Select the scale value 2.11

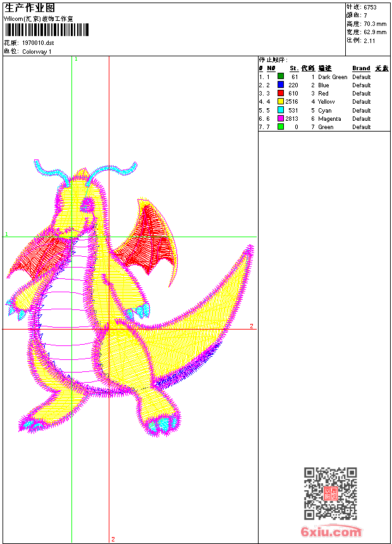pyautogui.click(x=369, y=40)
